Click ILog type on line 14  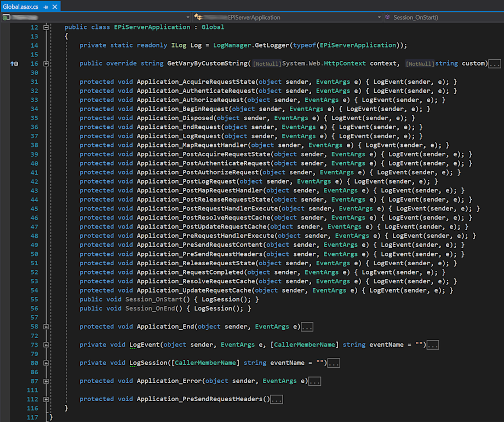pyautogui.click(x=179, y=45)
